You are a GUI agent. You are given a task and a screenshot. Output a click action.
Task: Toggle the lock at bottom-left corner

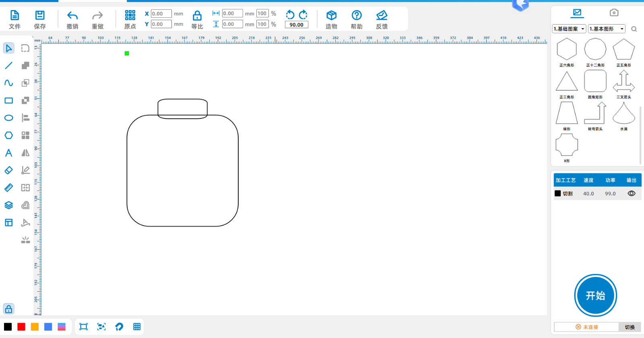point(8,309)
